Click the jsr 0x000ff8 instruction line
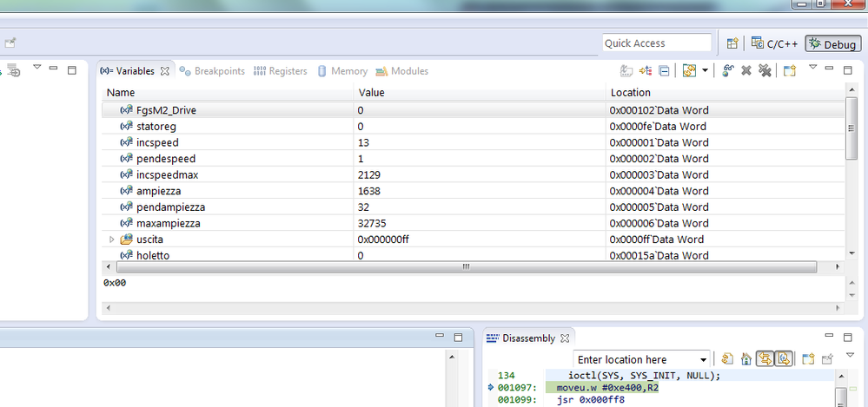 click(591, 400)
